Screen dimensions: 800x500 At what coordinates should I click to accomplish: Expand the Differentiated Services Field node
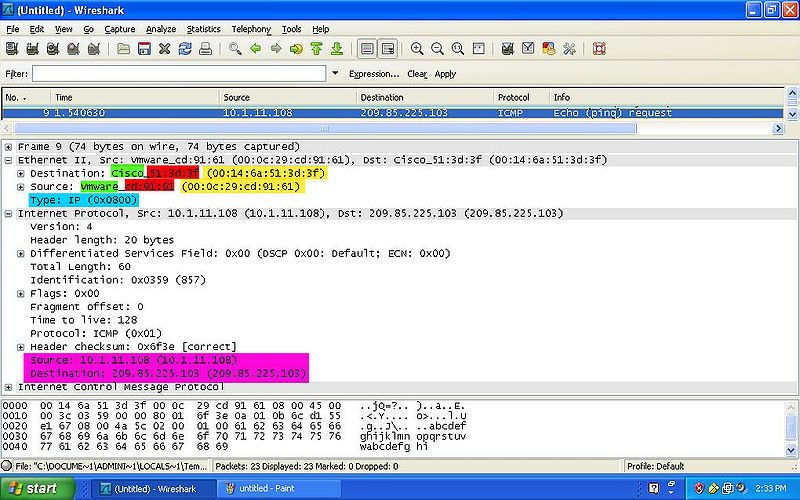[21, 254]
